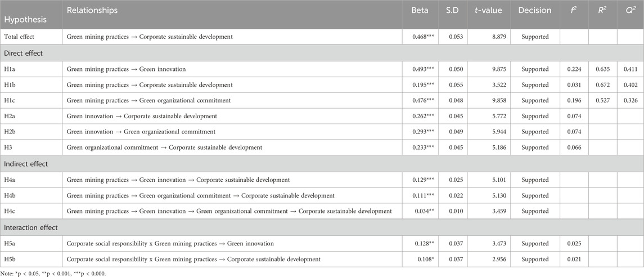This screenshot has width=644, height=277.
Task: Click the "S.D" column header
Action: (453, 11)
